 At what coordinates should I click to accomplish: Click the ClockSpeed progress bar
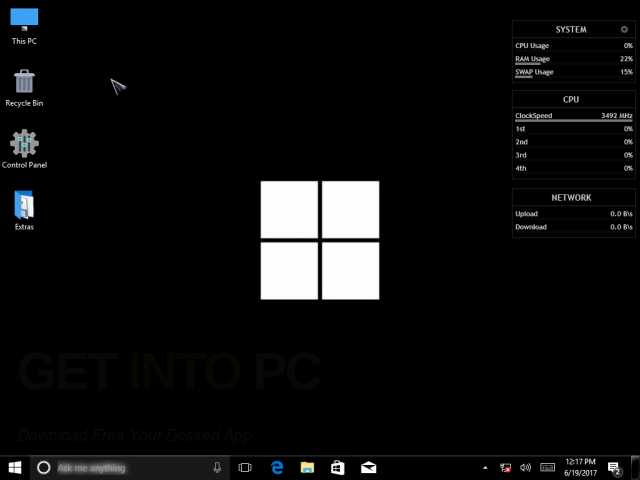click(573, 121)
